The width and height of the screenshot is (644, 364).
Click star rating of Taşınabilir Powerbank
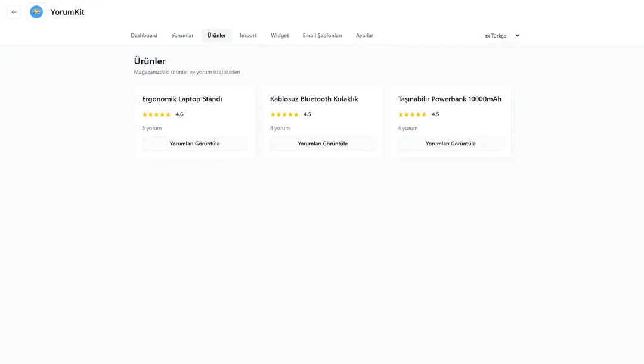(412, 114)
